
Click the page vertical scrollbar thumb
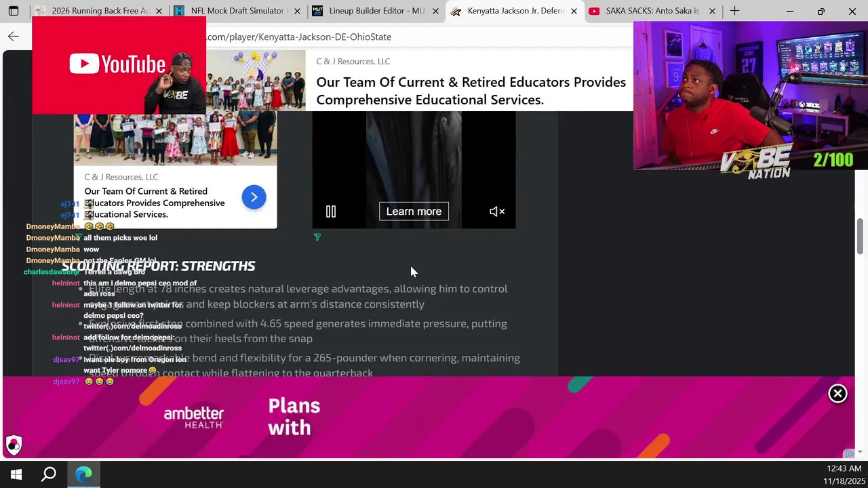point(861,237)
